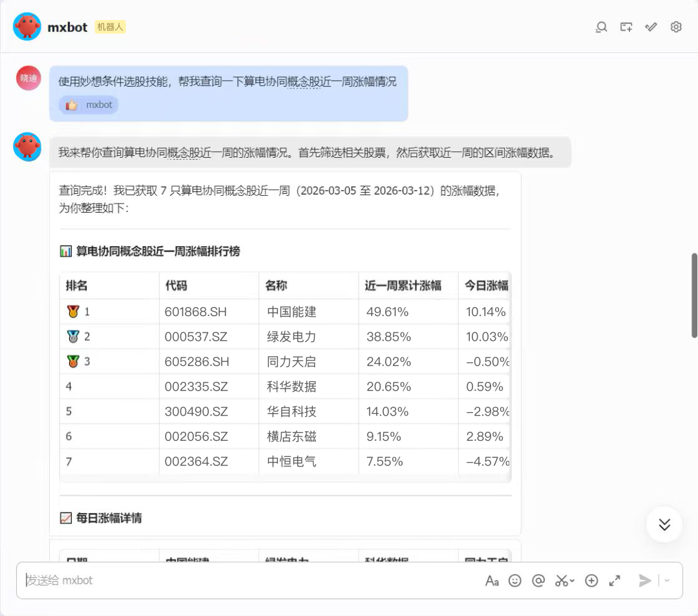Click the 算电协同概念股近一周涨幅排行榜 heading
The image size is (698, 616).
coord(158,251)
